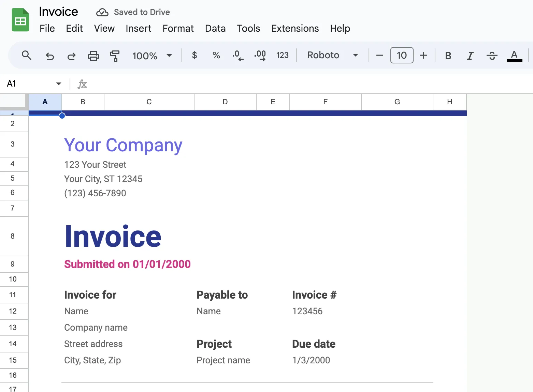The image size is (533, 392).
Task: Select column H header
Action: click(450, 102)
